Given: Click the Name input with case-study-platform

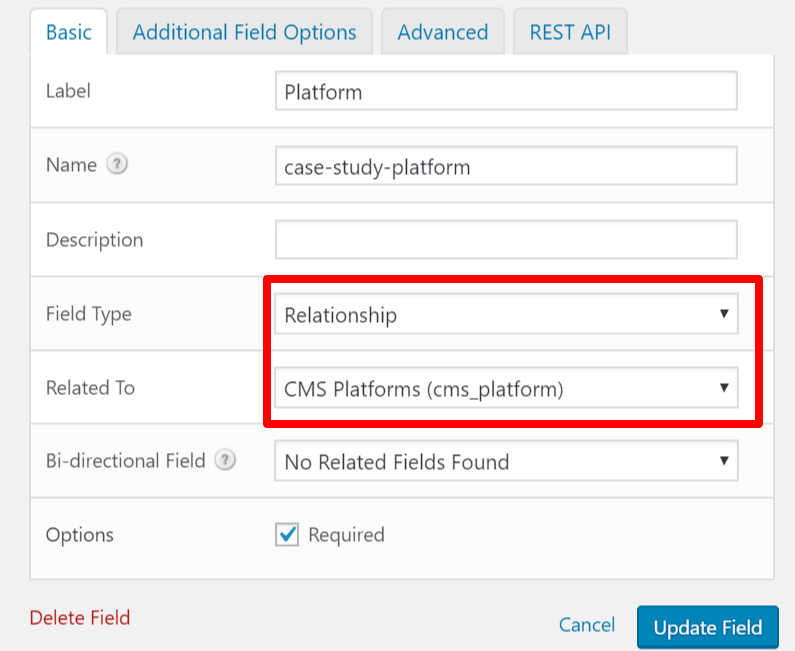Looking at the screenshot, I should tap(506, 166).
